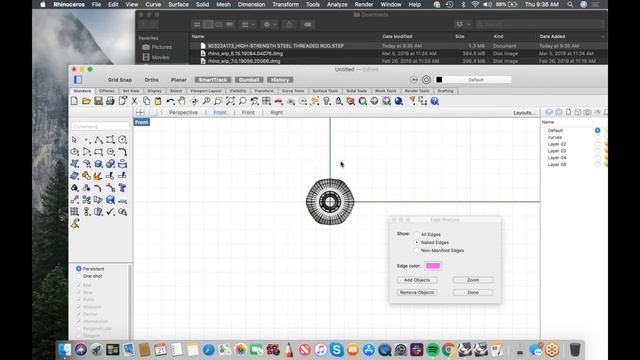Set Layer 02 as current layer radio
This screenshot has width=640, height=360.
pyautogui.click(x=597, y=144)
